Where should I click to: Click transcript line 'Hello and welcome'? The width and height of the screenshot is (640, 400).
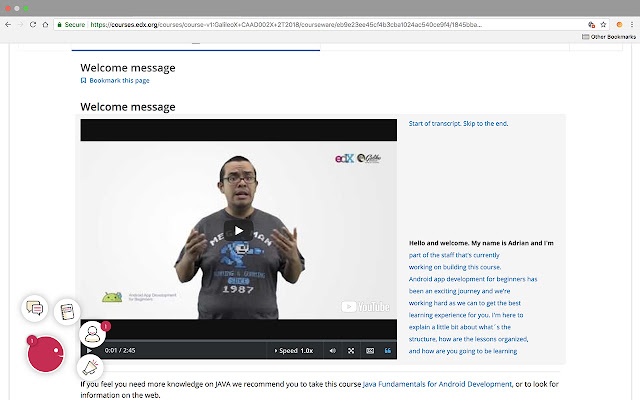pyautogui.click(x=481, y=243)
